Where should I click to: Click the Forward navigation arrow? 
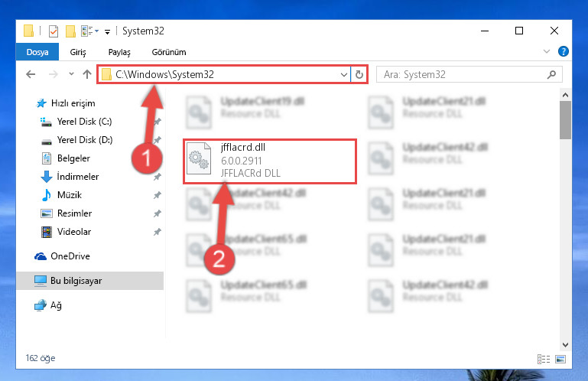click(x=54, y=74)
